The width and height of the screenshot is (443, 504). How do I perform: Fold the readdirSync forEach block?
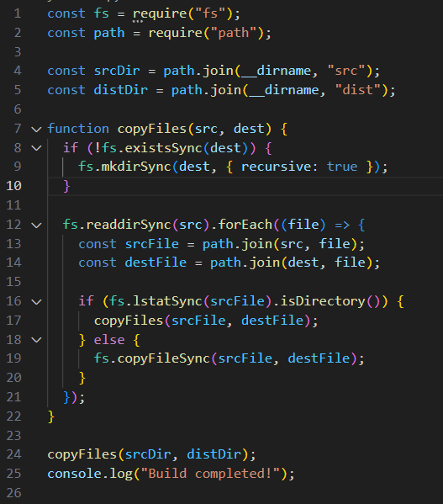click(x=37, y=225)
